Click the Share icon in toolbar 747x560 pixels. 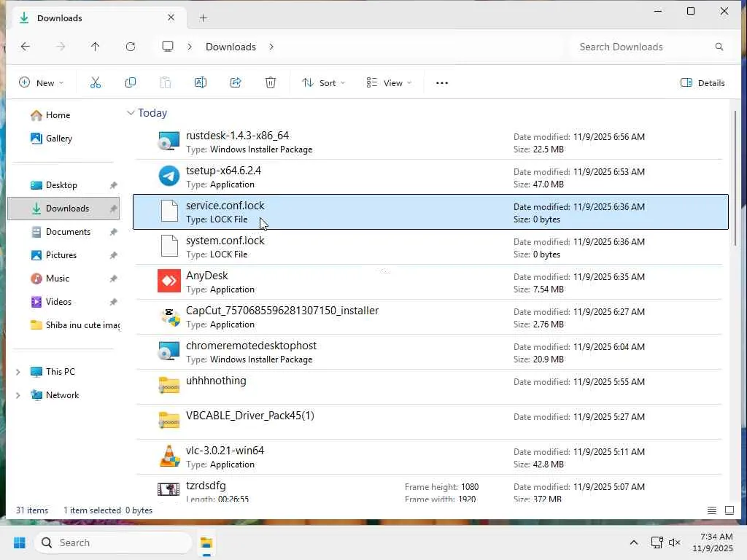point(236,82)
